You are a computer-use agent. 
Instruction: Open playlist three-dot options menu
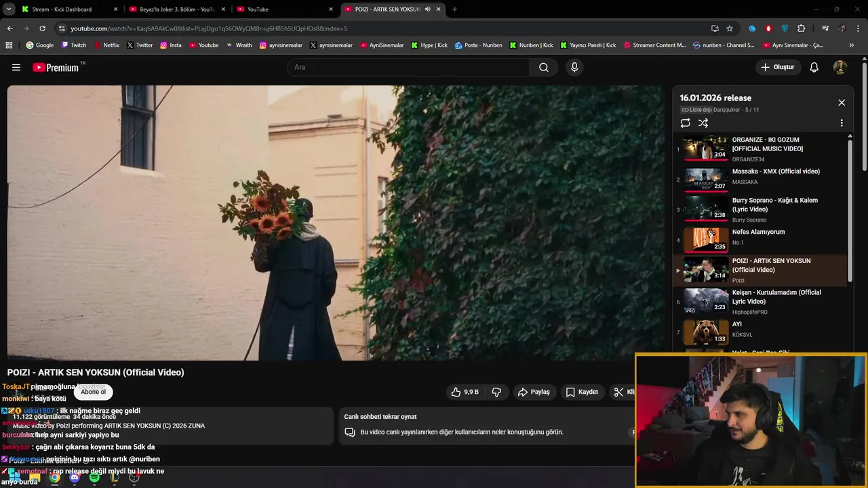point(842,123)
